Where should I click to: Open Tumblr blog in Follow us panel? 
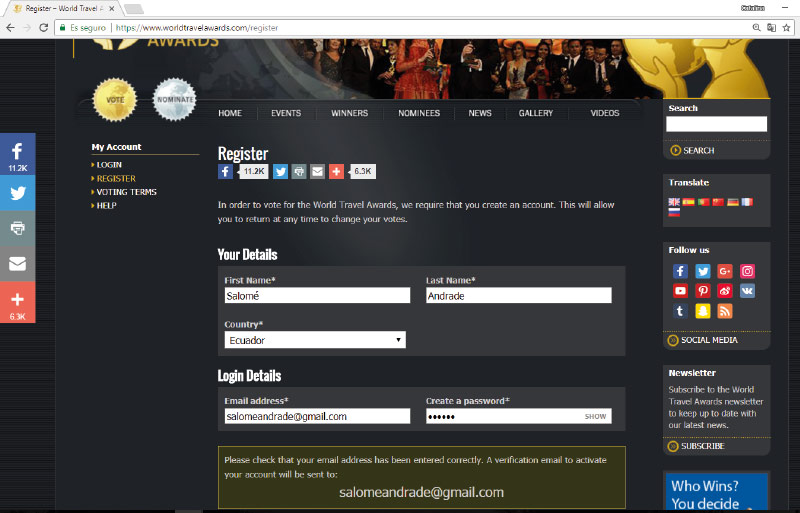(x=680, y=311)
